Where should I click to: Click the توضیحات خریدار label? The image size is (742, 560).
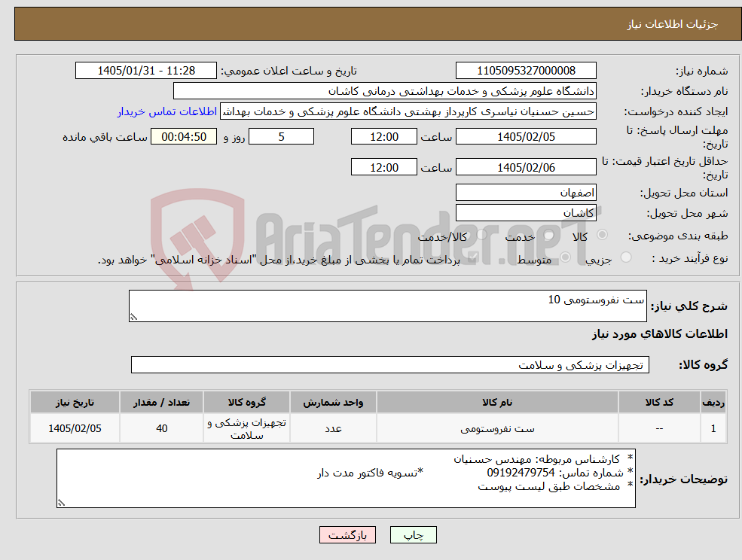[684, 479]
